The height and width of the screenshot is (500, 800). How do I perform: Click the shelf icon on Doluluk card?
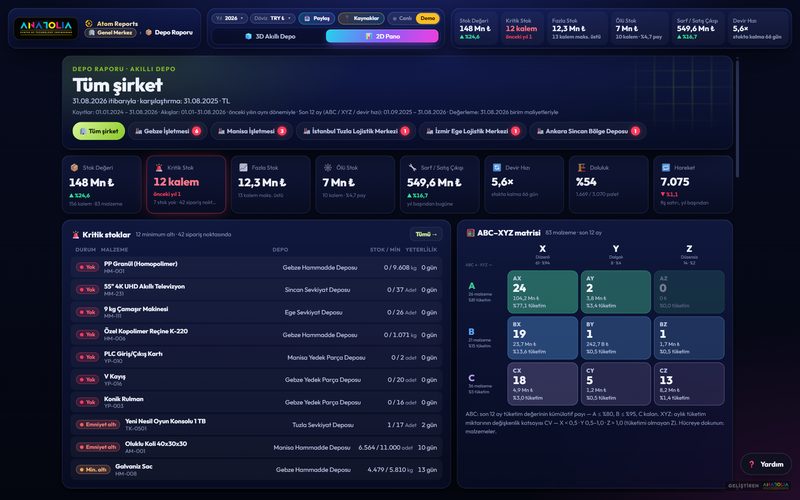pyautogui.click(x=581, y=167)
